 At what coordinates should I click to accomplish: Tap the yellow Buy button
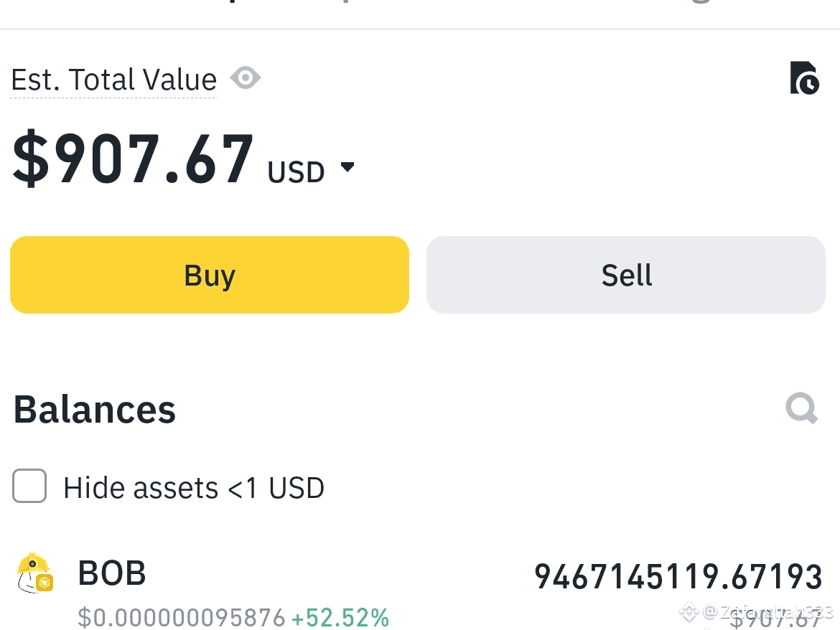(210, 275)
